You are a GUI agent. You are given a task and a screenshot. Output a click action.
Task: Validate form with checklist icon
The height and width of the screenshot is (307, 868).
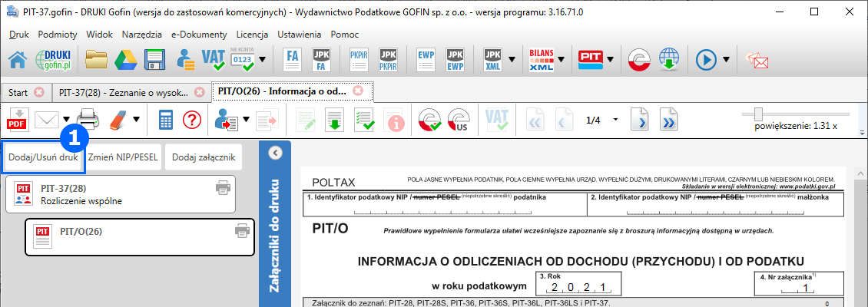pyautogui.click(x=364, y=119)
